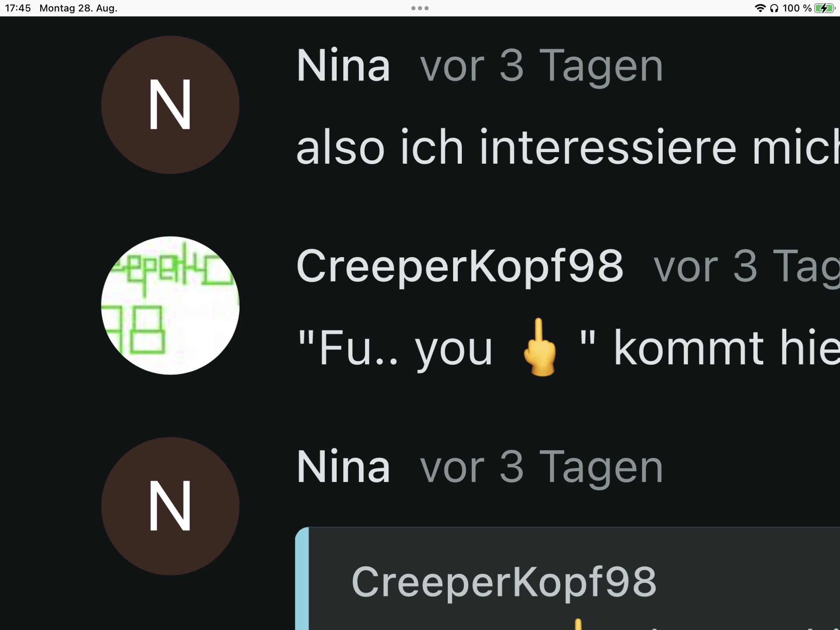
Task: Tap the 'vor 3 Tagen' timestamp on the third comment
Action: [x=542, y=468]
